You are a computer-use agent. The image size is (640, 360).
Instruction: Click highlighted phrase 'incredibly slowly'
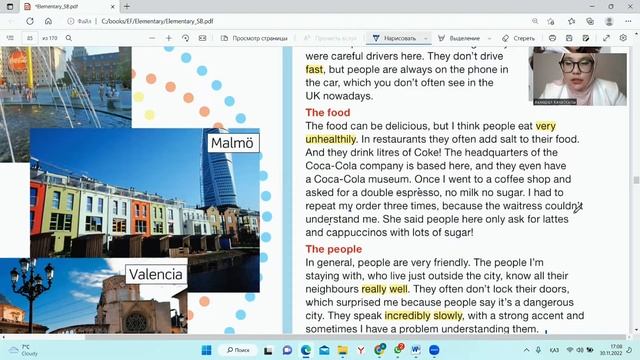point(423,316)
